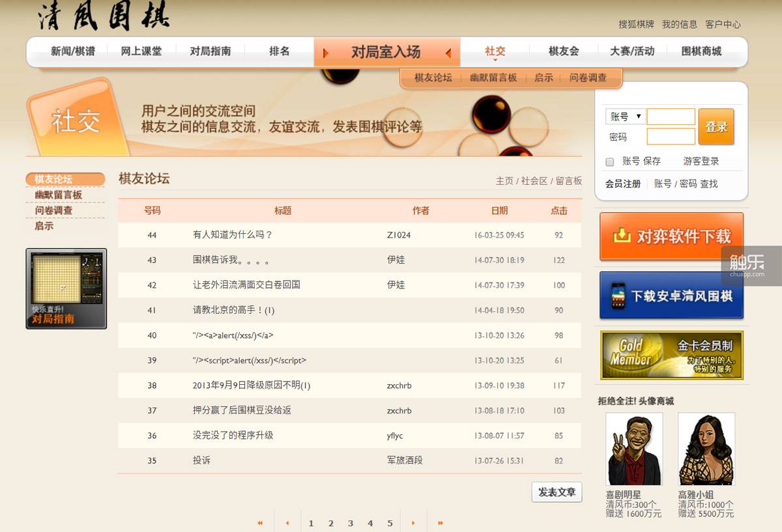The image size is (782, 532).
Task: Click 留言板 in the breadcrumb
Action: point(569,181)
